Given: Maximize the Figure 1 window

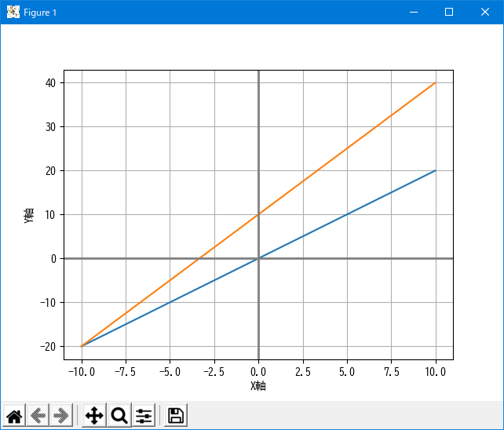Looking at the screenshot, I should [x=449, y=13].
